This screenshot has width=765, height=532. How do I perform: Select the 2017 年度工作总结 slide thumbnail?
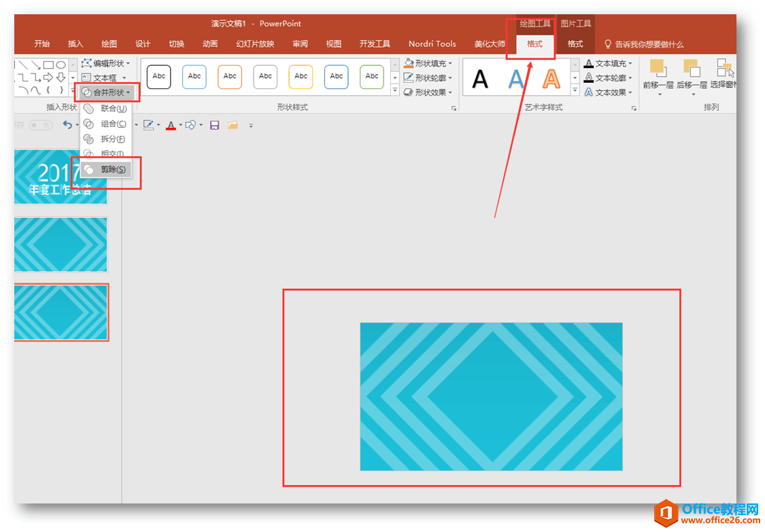pos(61,177)
